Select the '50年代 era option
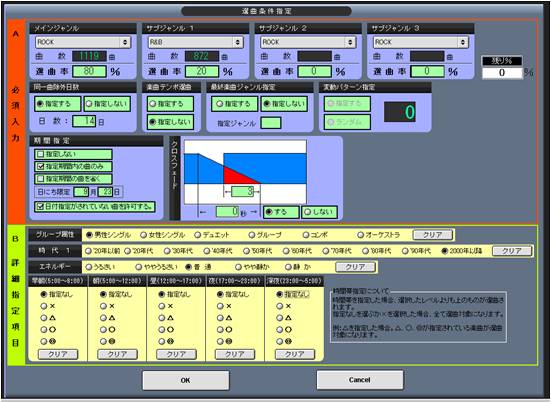Viewport: 551px width, 403px height. 258,251
